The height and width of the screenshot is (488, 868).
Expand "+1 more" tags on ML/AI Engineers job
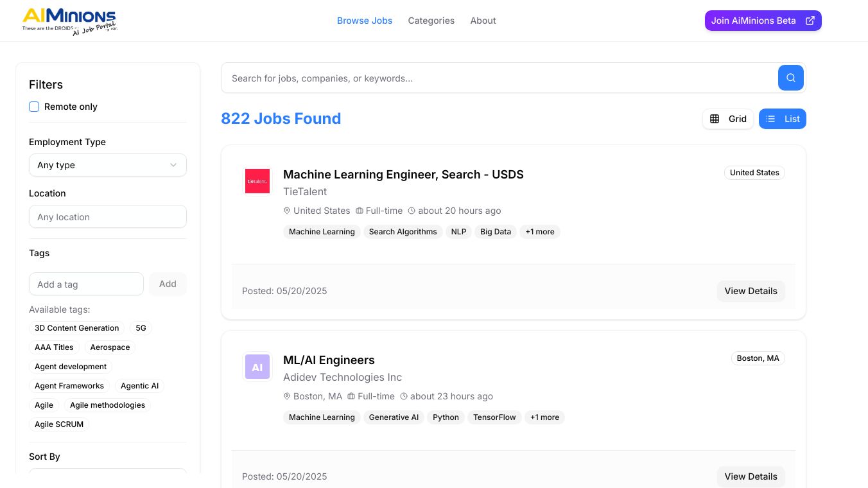pos(544,417)
